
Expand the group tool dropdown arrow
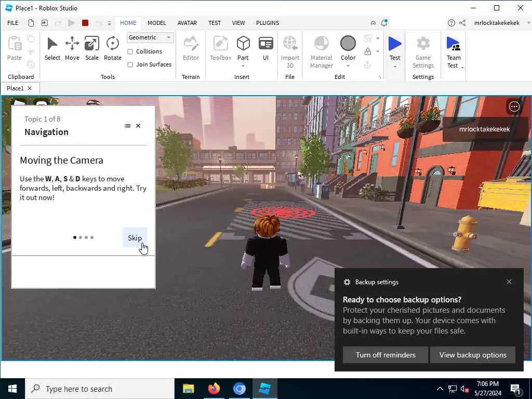(x=378, y=38)
